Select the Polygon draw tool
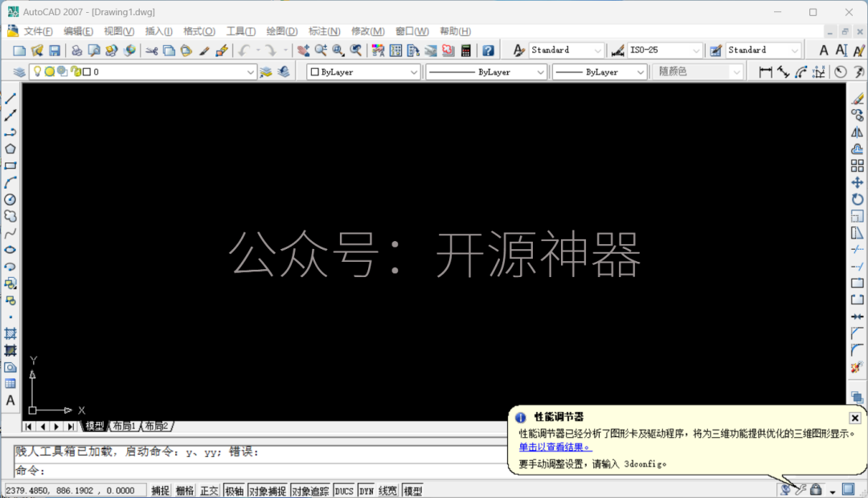The image size is (868, 498). [x=10, y=149]
